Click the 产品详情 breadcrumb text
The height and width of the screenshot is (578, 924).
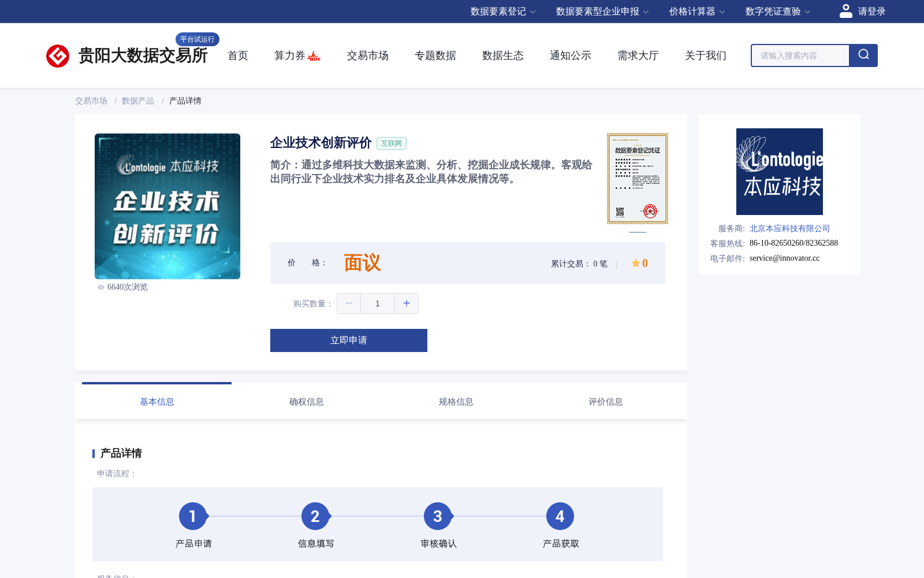click(x=185, y=101)
